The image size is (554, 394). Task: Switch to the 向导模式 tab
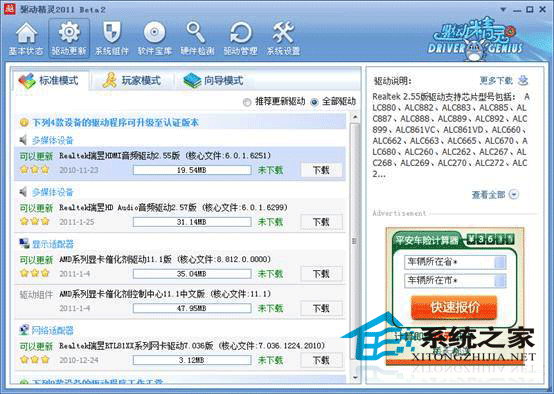pyautogui.click(x=214, y=81)
